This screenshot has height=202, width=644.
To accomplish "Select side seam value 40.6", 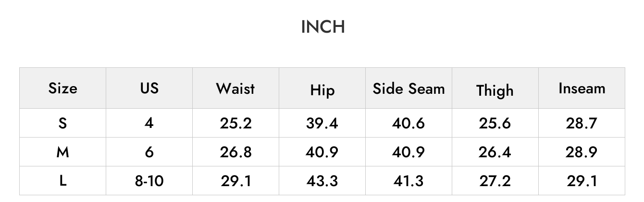I will click(x=409, y=123).
